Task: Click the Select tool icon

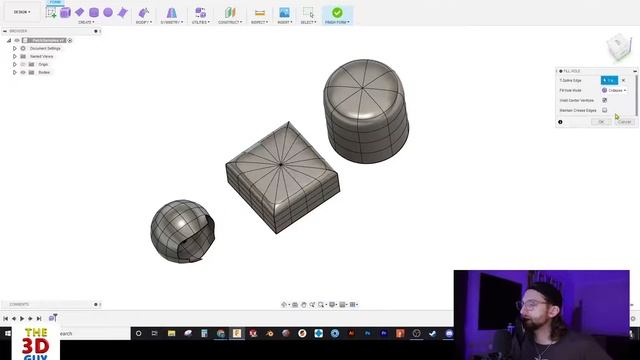Action: 308,13
